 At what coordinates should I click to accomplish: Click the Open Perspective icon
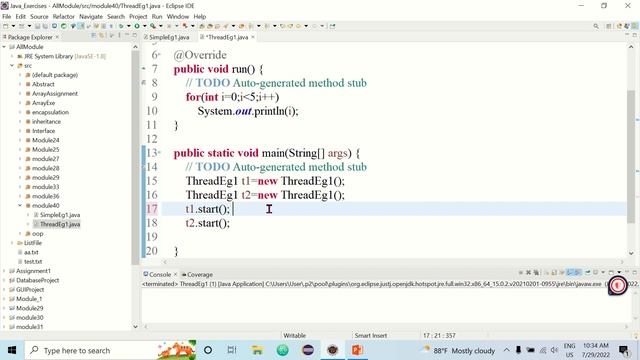[x=609, y=26]
